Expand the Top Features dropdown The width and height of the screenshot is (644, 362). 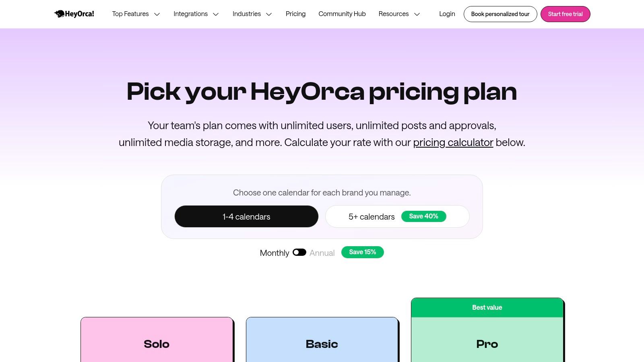130,14
